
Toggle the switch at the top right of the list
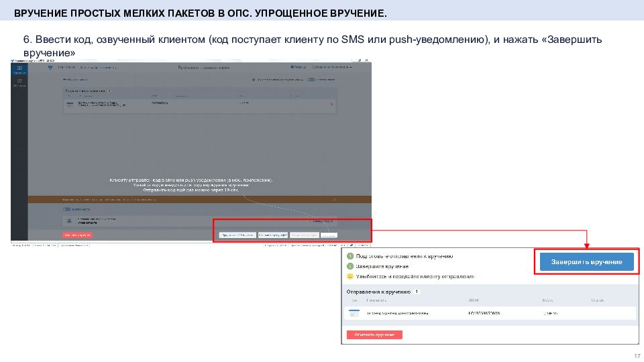point(311,80)
